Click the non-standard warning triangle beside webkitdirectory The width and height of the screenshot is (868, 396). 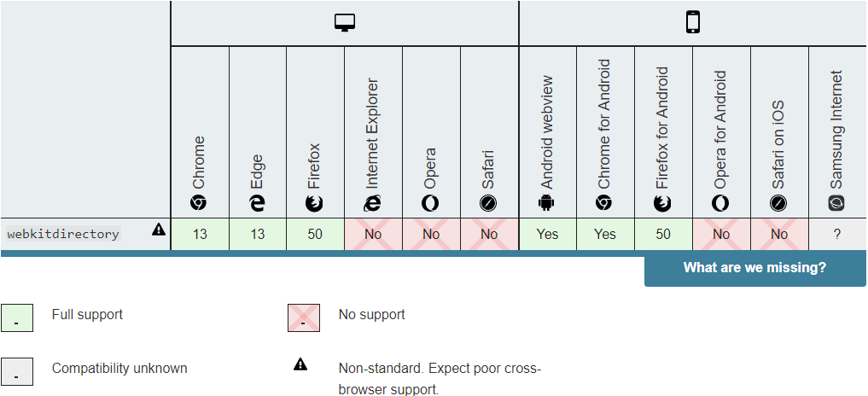pyautogui.click(x=158, y=230)
